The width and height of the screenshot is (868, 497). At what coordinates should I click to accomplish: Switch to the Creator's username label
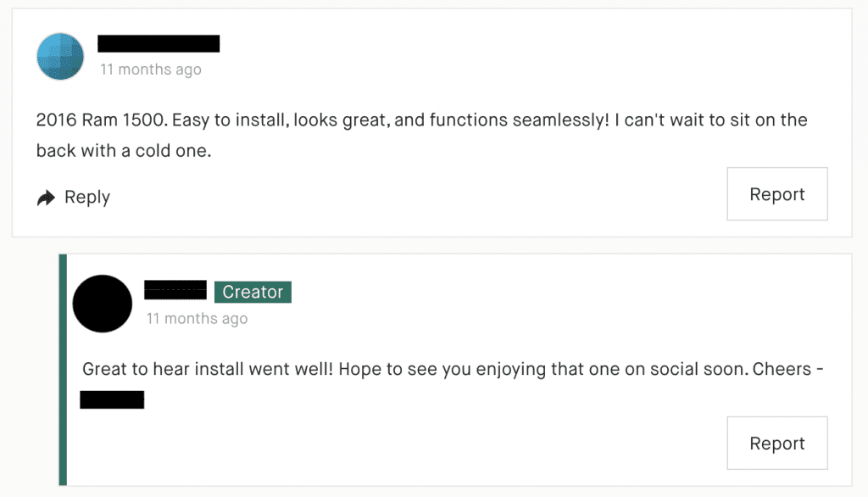pyautogui.click(x=175, y=288)
